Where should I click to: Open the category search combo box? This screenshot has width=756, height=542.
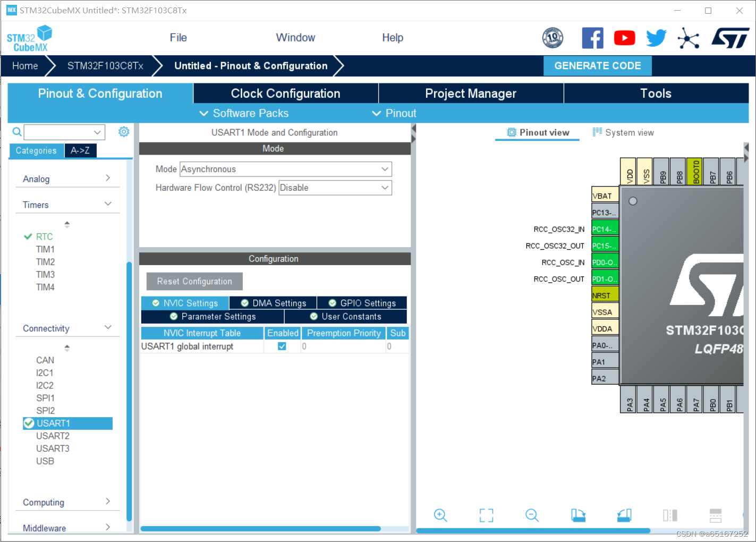tap(64, 132)
